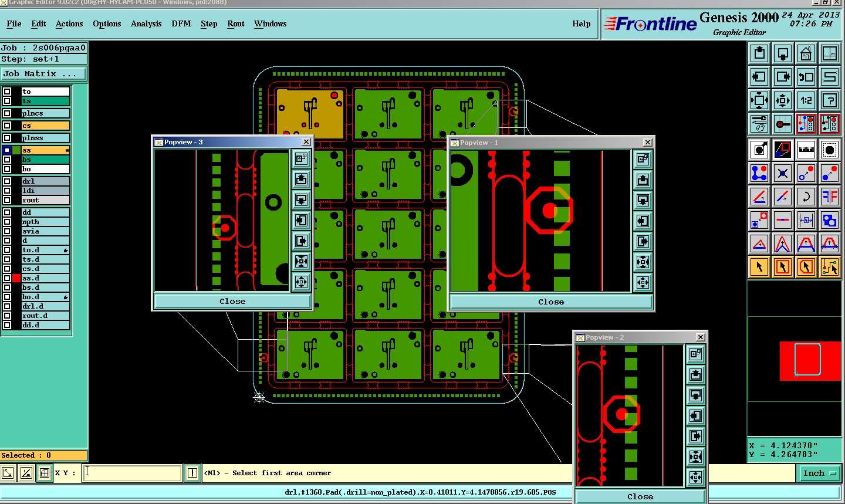
Task: Select the rectangle-area arrow select tool
Action: tap(783, 267)
